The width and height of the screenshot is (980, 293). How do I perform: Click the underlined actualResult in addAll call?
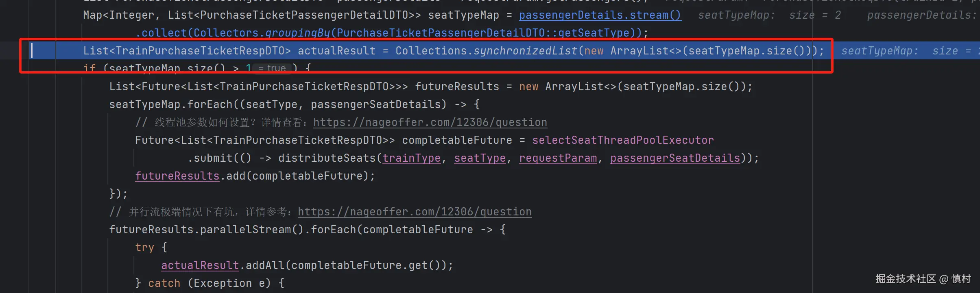(200, 265)
